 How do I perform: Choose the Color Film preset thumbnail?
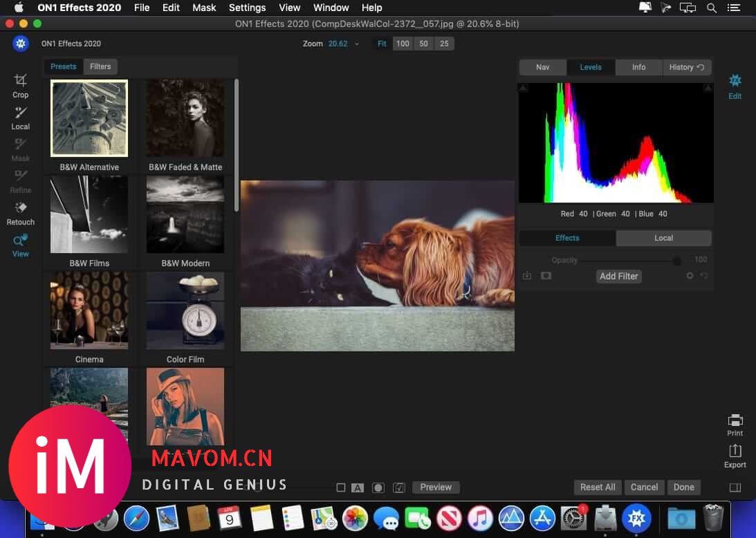click(x=185, y=310)
